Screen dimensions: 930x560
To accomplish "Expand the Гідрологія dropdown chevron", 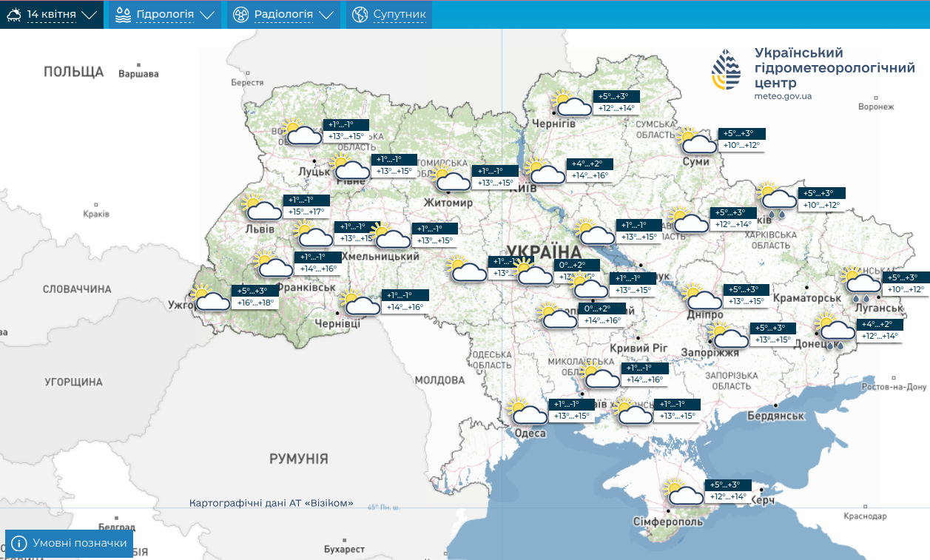I will (x=207, y=15).
